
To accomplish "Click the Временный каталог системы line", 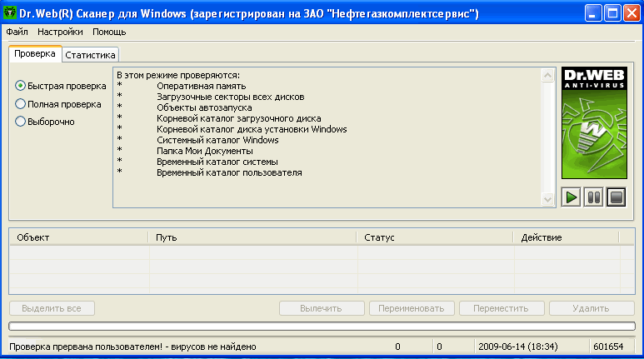I will pos(217,162).
